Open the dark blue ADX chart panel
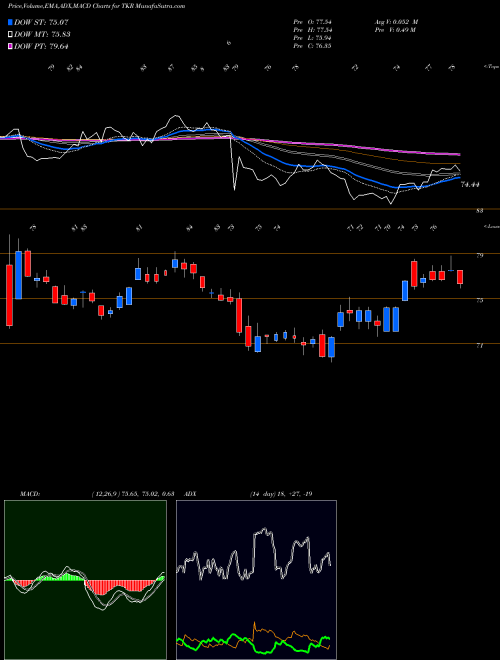The image size is (500, 660). pos(256,580)
